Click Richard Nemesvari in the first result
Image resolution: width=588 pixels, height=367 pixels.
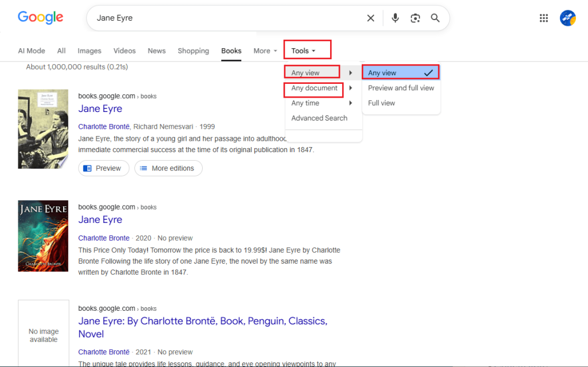point(163,126)
